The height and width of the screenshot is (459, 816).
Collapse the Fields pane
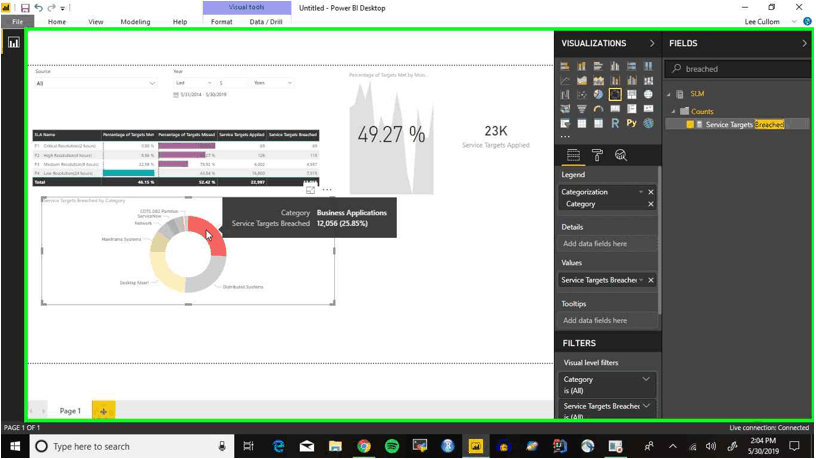(805, 43)
